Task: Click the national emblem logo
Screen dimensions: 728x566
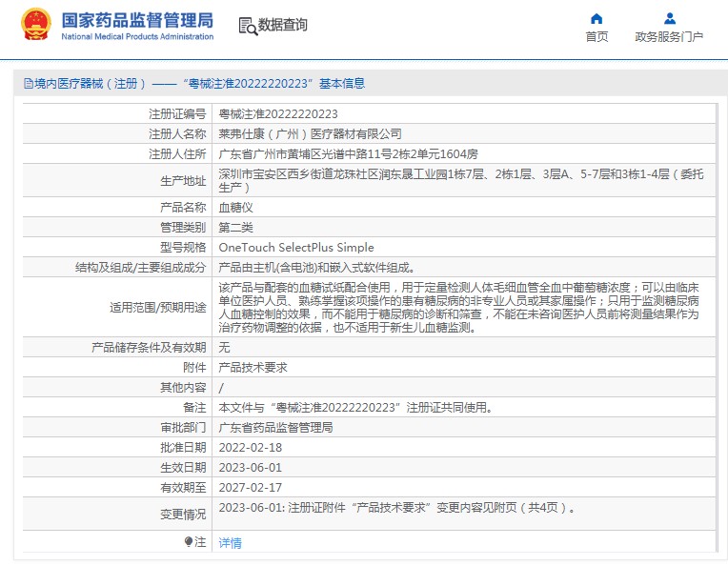Action: click(x=36, y=26)
